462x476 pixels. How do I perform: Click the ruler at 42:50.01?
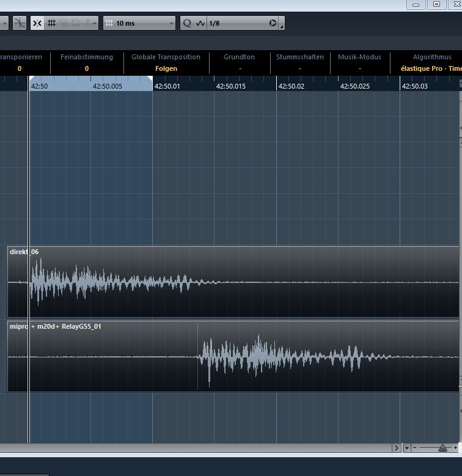coord(167,86)
